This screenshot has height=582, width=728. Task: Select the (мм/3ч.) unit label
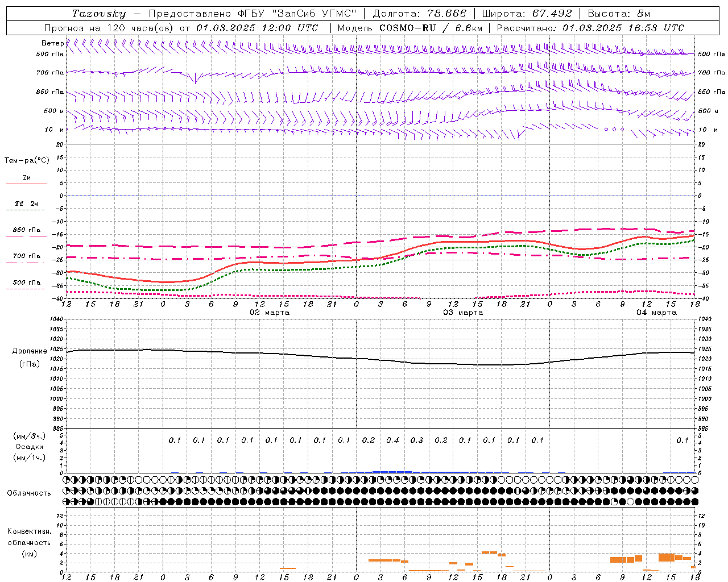[x=29, y=436]
